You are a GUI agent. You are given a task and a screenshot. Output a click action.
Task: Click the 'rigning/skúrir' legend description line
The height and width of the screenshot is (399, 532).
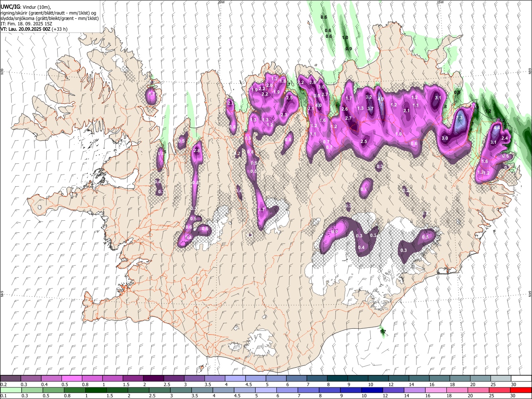coord(48,13)
